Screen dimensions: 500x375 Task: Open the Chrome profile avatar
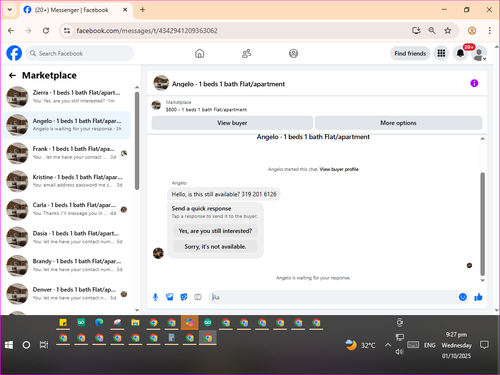tap(472, 31)
